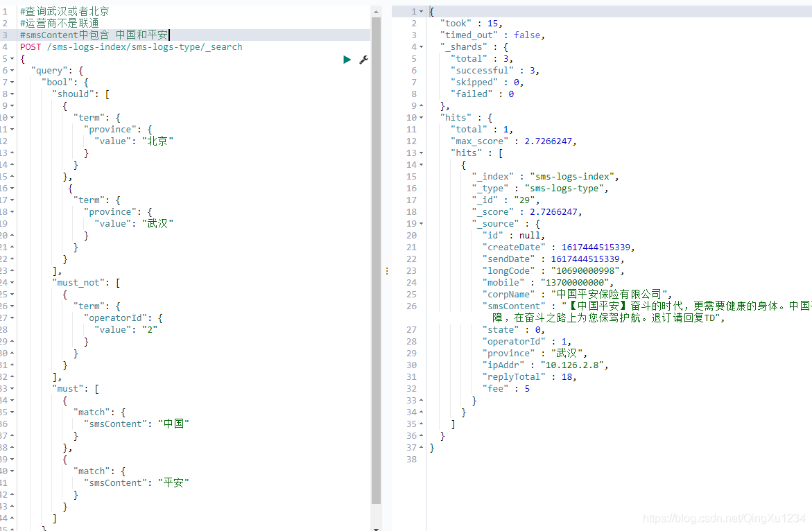This screenshot has width=812, height=531.
Task: Click the fold arrow beside response line 1
Action: pos(420,11)
